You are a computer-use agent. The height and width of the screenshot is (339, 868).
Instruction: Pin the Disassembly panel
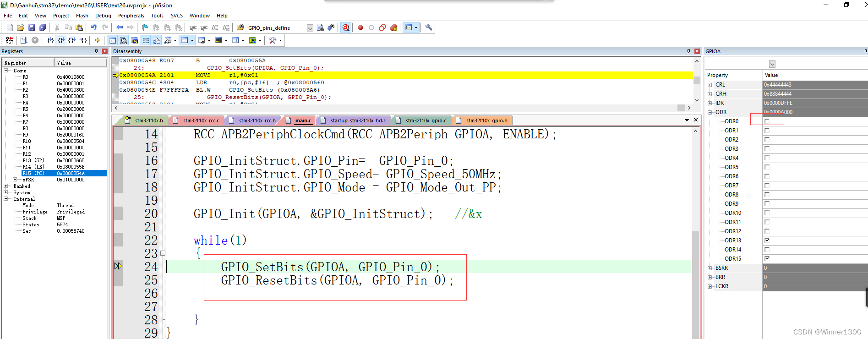[x=688, y=51]
